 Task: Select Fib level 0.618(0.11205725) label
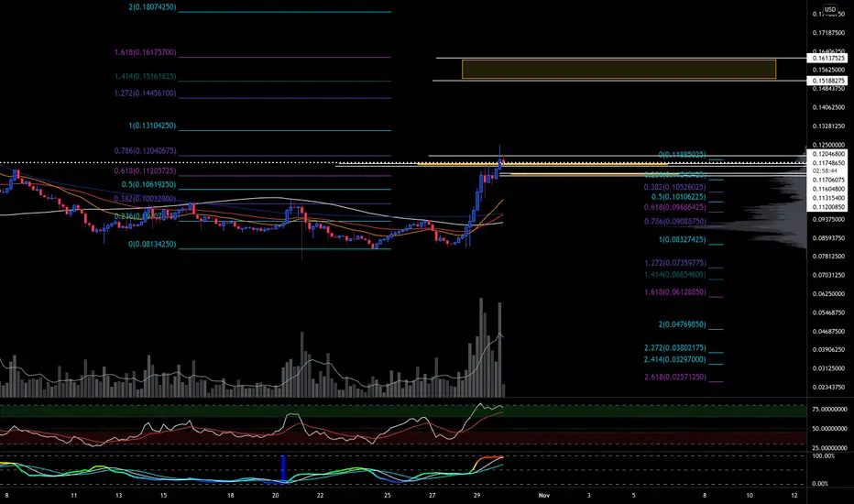point(145,170)
